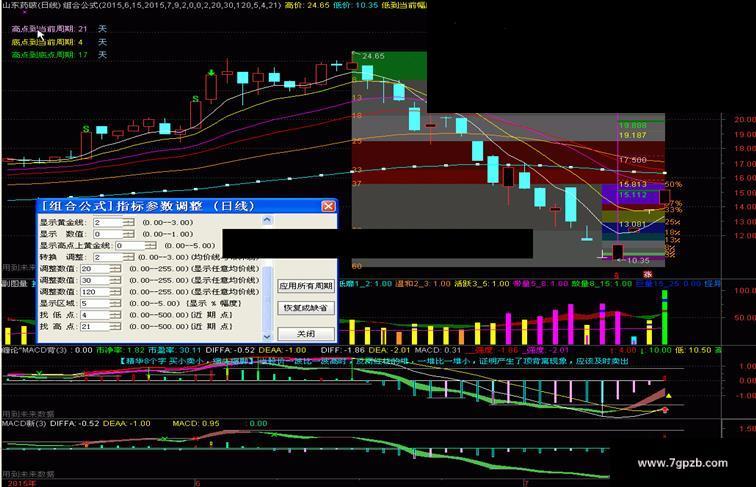The height and width of the screenshot is (487, 756).
Task: Click the 高价: 24.65 header value
Action: [x=307, y=5]
